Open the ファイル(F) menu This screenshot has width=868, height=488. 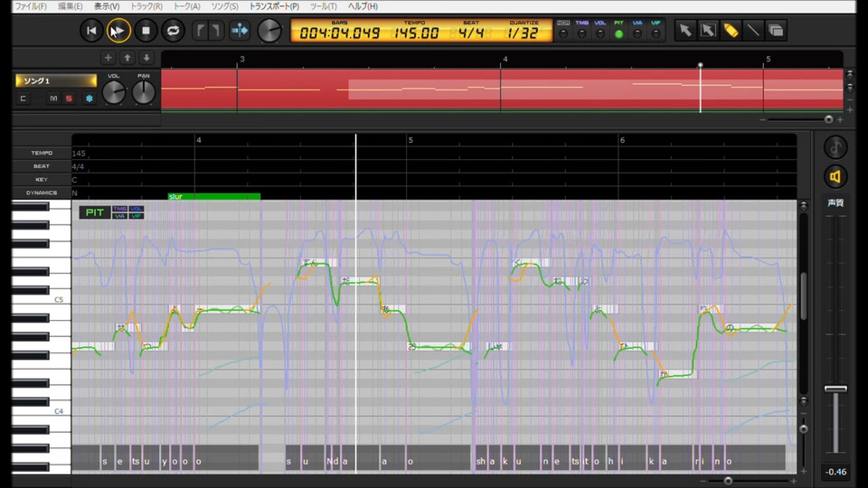31,6
